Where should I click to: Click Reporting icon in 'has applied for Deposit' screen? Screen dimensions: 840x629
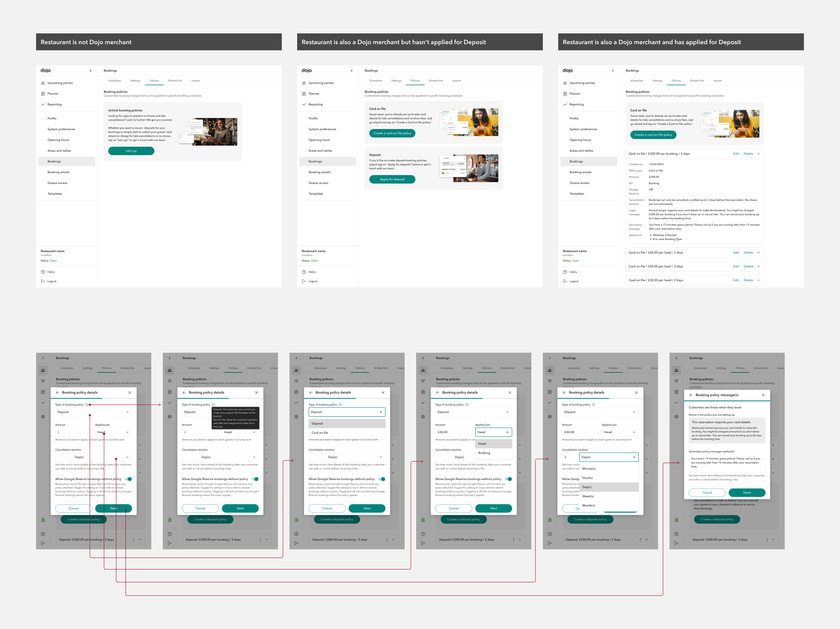click(x=565, y=104)
